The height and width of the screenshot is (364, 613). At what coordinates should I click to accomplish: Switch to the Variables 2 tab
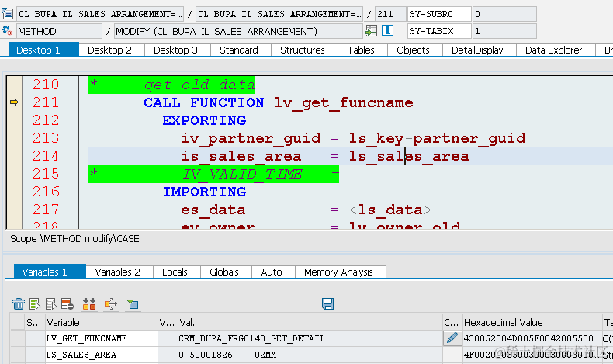pyautogui.click(x=118, y=272)
